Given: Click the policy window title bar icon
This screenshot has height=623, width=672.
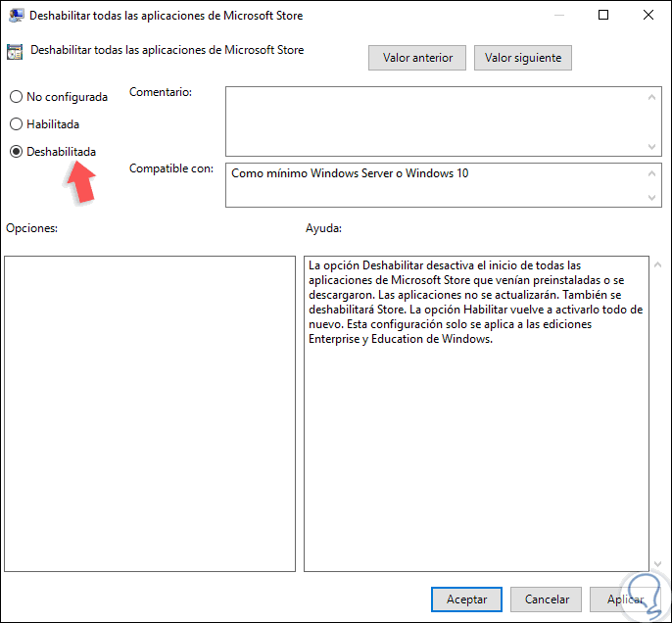Looking at the screenshot, I should point(16,16).
